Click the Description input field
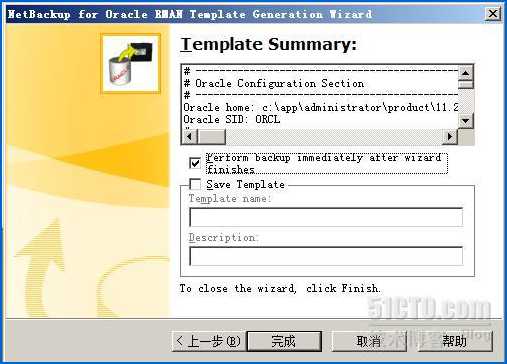The width and height of the screenshot is (507, 364). [326, 256]
